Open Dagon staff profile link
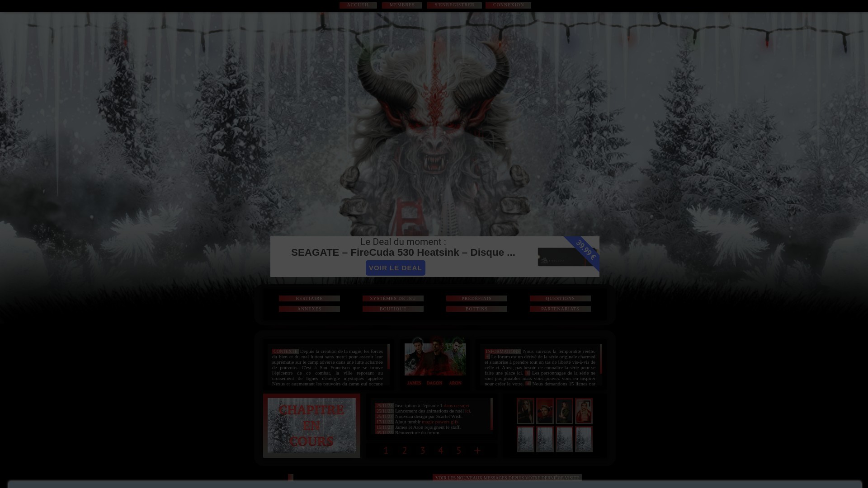 click(434, 383)
